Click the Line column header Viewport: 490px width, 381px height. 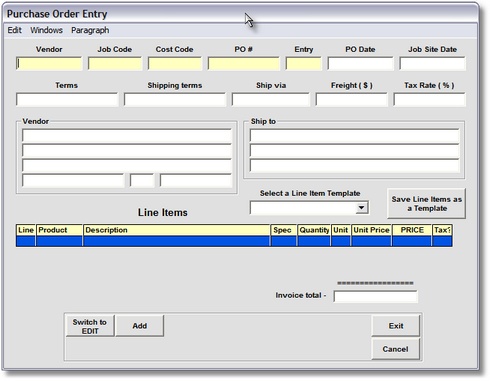(x=26, y=230)
